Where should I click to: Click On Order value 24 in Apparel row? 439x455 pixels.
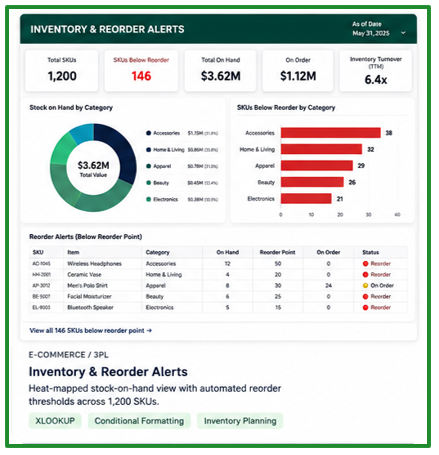tap(328, 286)
